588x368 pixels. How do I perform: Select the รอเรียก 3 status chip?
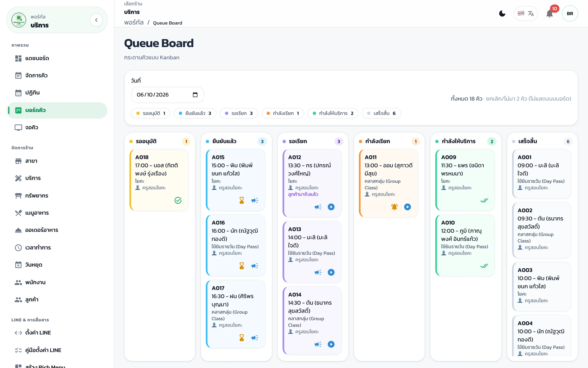tap(239, 113)
